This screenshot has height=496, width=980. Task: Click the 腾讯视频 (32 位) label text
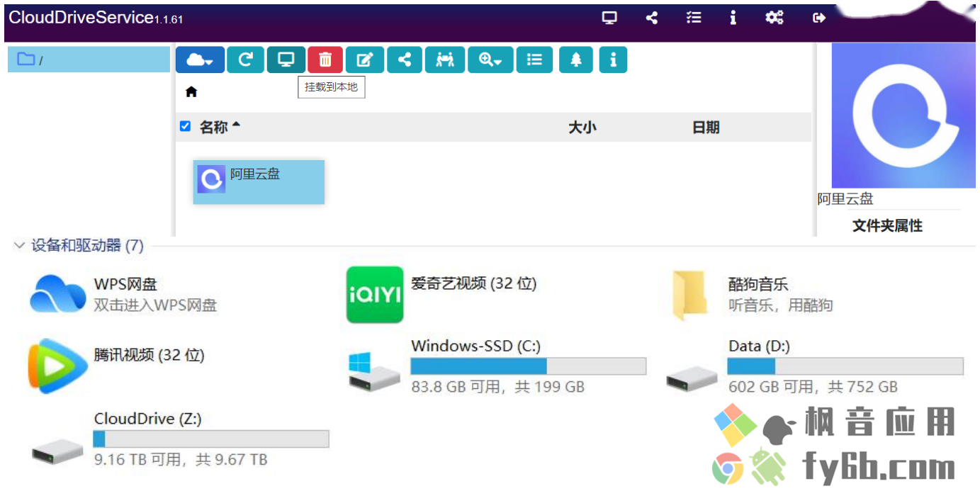[x=149, y=355]
